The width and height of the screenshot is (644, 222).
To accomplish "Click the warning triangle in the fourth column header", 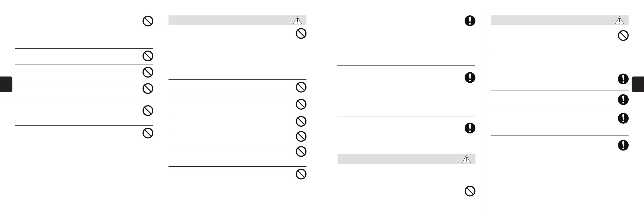I will [619, 21].
